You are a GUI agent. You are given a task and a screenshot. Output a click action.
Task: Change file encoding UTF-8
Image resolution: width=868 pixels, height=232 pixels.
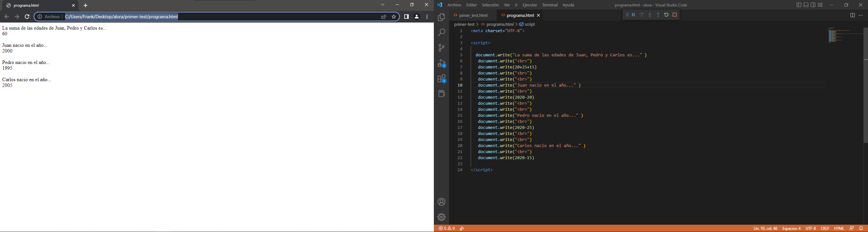(x=811, y=228)
